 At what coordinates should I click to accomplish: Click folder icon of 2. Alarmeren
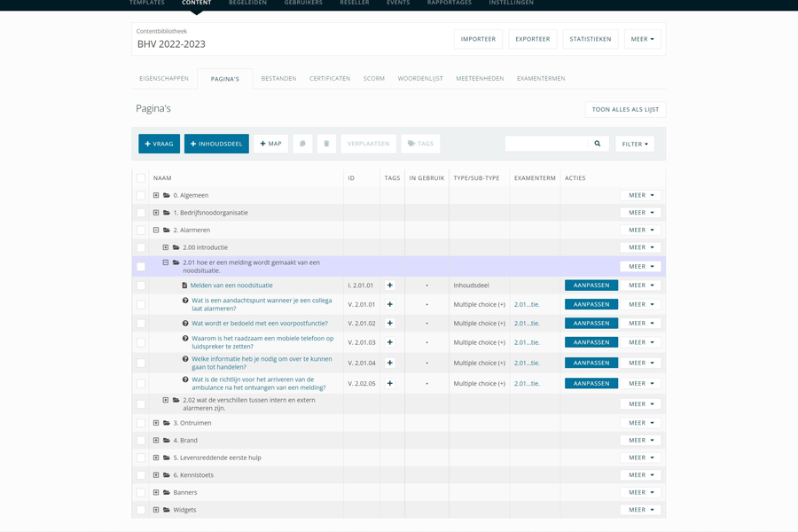(167, 231)
